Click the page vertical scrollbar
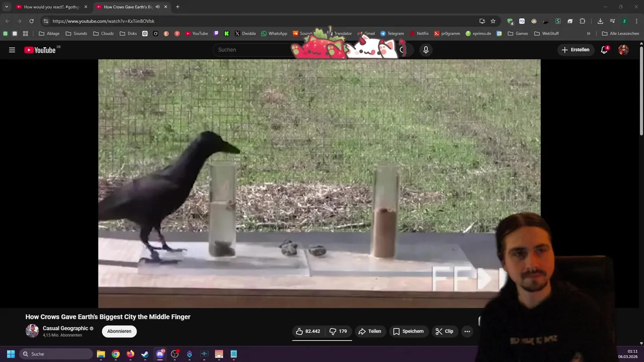 641,90
